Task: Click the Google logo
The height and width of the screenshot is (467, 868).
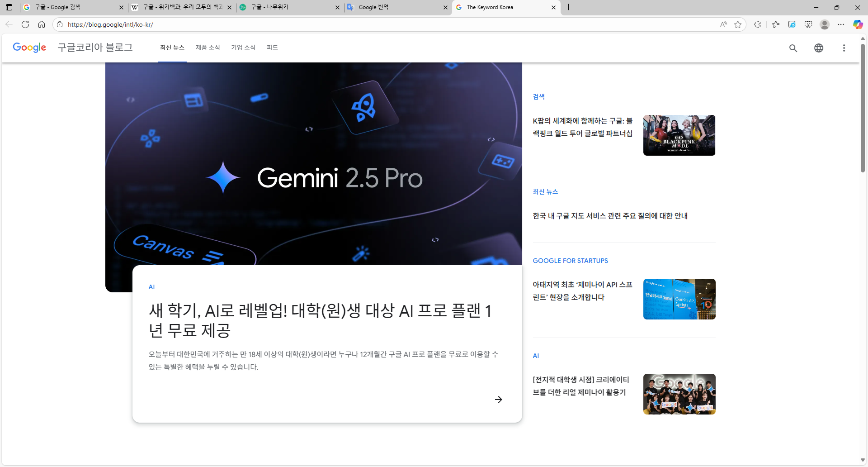Action: tap(29, 48)
